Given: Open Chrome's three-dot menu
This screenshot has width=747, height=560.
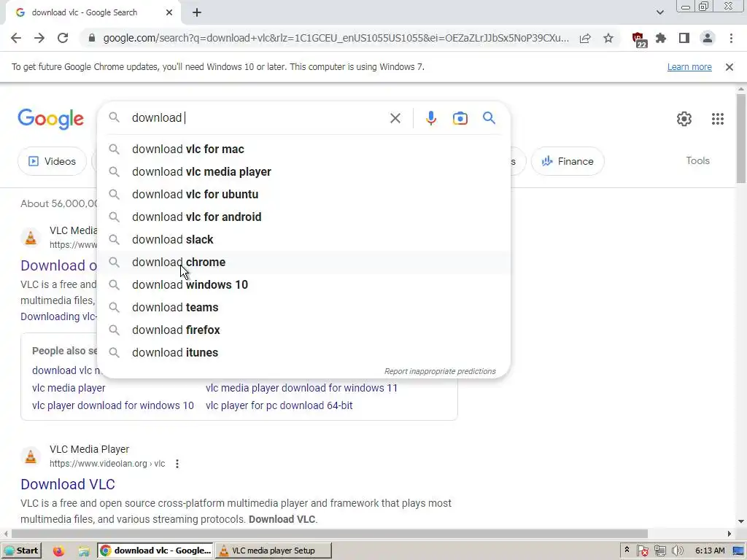Looking at the screenshot, I should click(x=731, y=38).
